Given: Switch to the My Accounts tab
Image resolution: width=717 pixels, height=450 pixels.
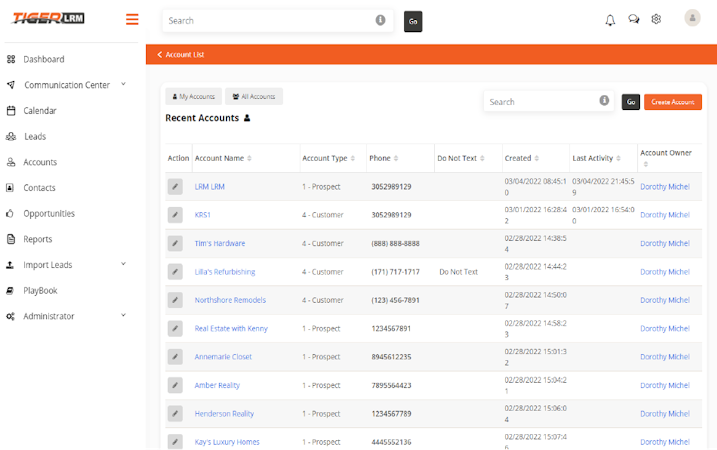Looking at the screenshot, I should pyautogui.click(x=194, y=96).
